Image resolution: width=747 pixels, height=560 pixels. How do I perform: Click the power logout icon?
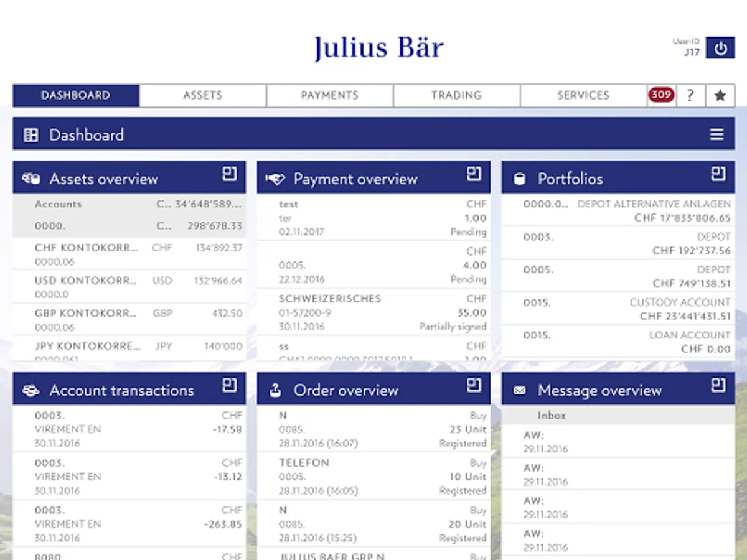[x=720, y=48]
